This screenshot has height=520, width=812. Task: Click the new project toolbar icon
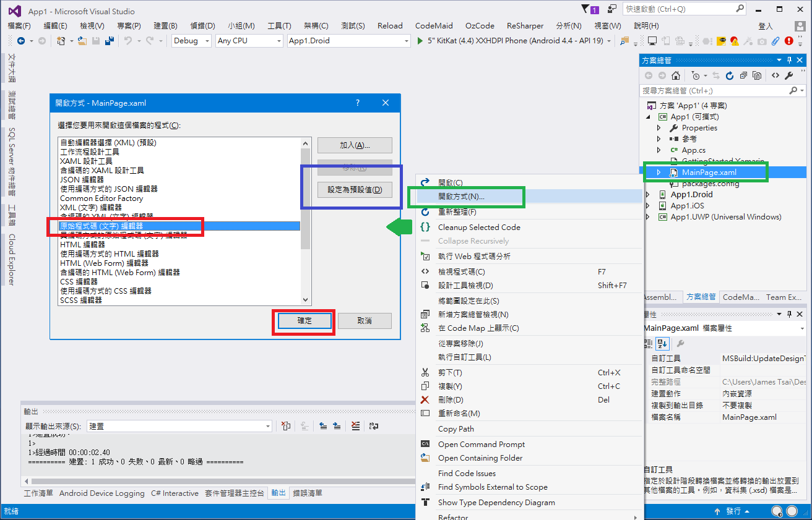[61, 41]
